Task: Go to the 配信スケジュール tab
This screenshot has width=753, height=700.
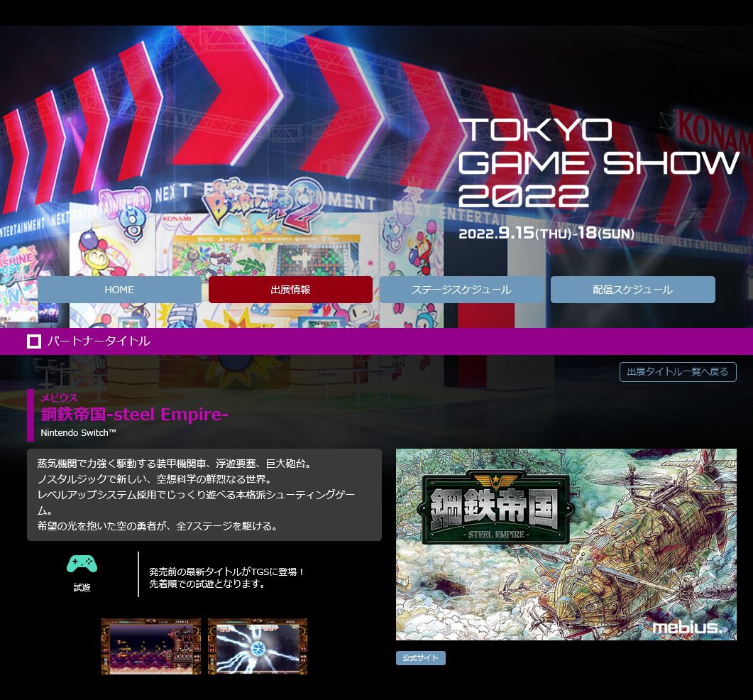Action: tap(633, 290)
